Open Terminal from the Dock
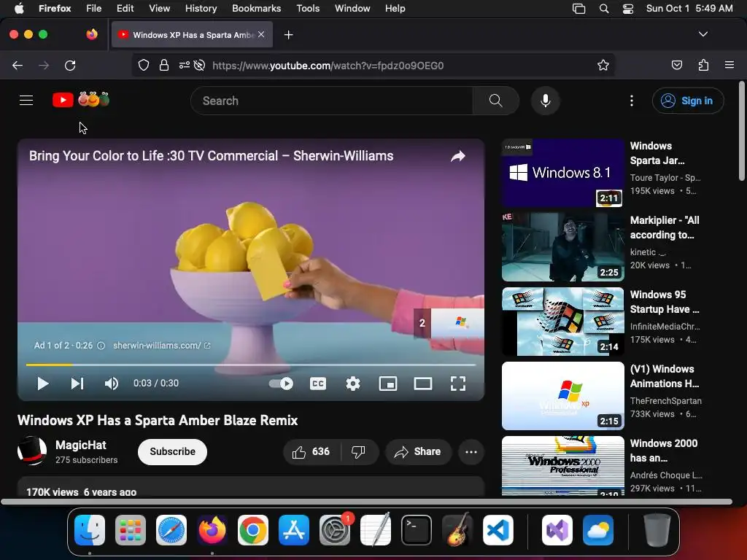Image resolution: width=747 pixels, height=560 pixels. tap(417, 530)
